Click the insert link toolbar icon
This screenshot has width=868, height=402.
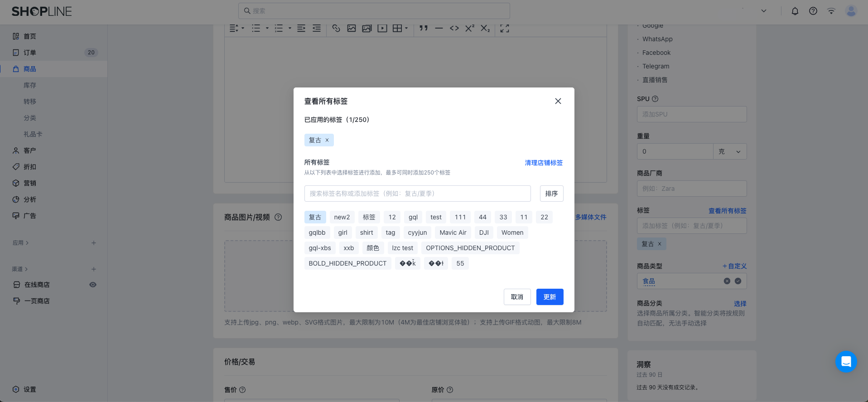click(x=336, y=29)
